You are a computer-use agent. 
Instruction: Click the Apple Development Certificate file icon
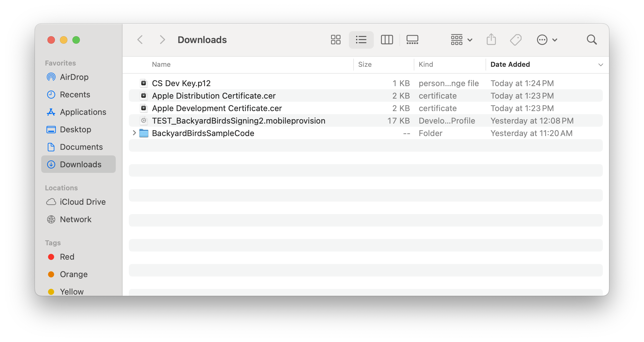[x=144, y=108]
